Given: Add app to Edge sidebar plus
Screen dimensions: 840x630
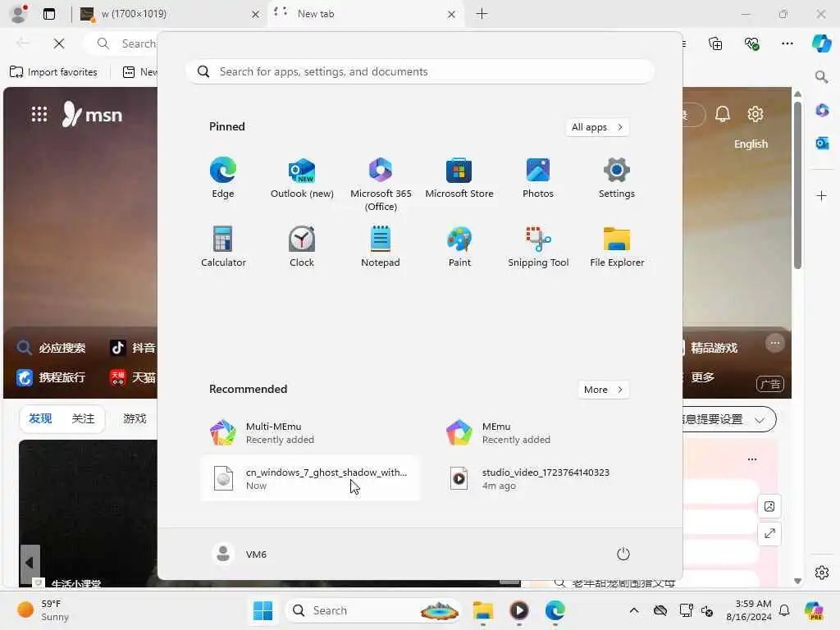Looking at the screenshot, I should 821,195.
